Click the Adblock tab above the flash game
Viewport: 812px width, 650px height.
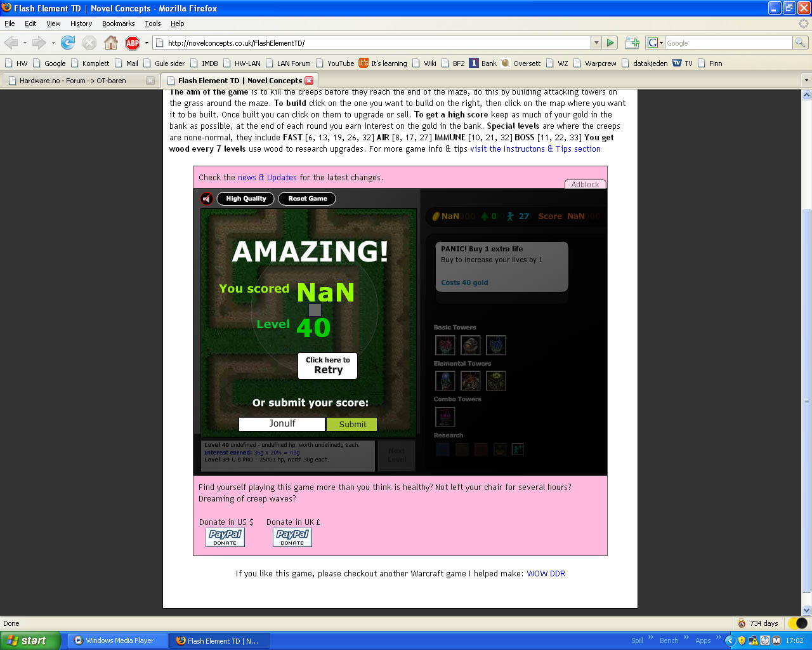click(585, 184)
